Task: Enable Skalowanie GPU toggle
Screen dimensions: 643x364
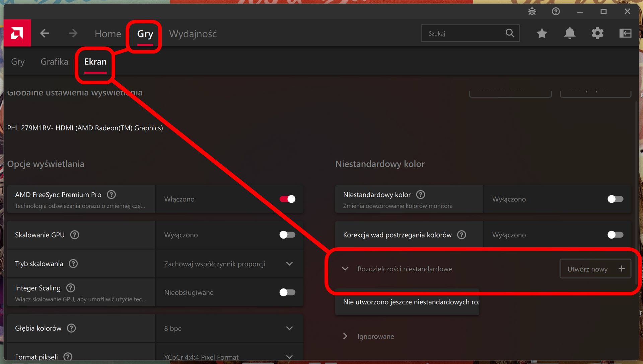Action: 287,235
